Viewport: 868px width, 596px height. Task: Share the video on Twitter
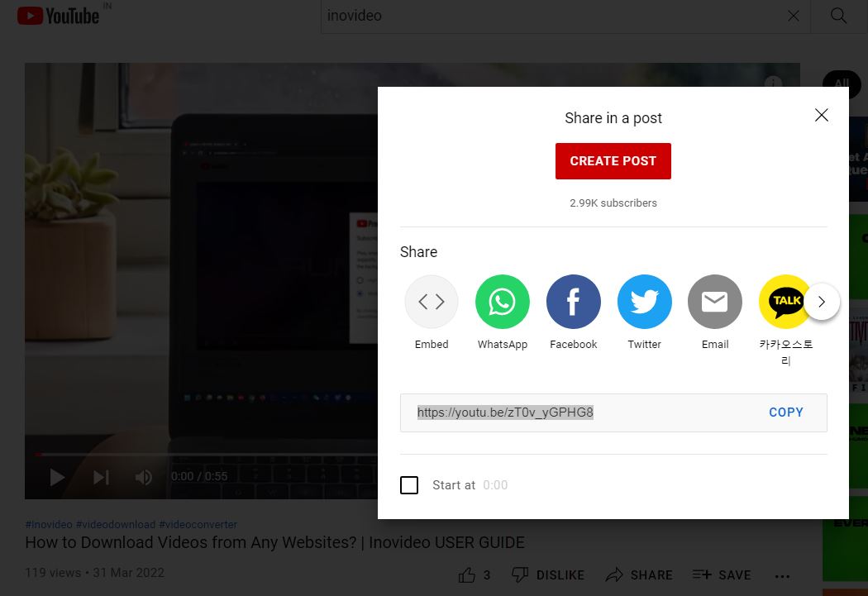click(644, 312)
